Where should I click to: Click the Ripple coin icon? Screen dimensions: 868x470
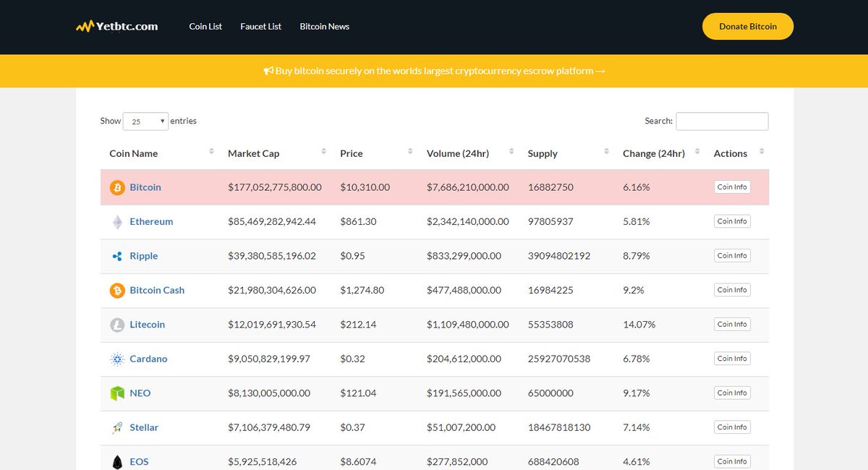(117, 256)
